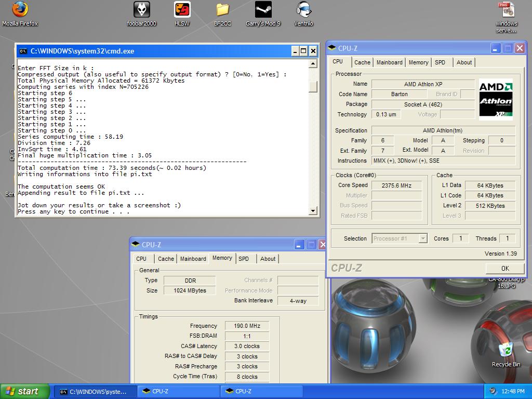Click the Technology value 0.13 um
Viewport: 532px width, 399px height.
pyautogui.click(x=386, y=114)
